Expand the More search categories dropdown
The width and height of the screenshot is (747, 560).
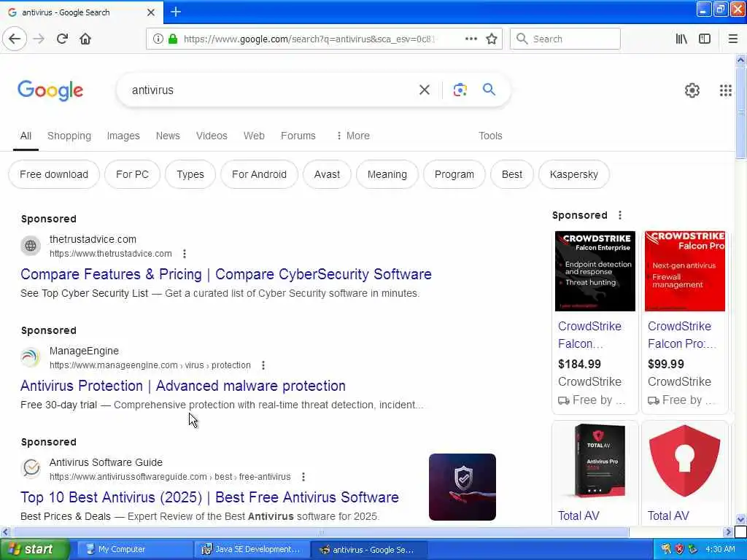353,136
